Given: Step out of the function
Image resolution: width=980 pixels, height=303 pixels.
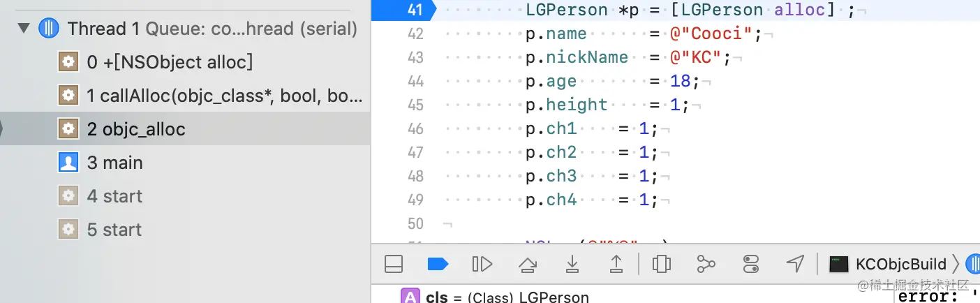Looking at the screenshot, I should click(x=616, y=264).
